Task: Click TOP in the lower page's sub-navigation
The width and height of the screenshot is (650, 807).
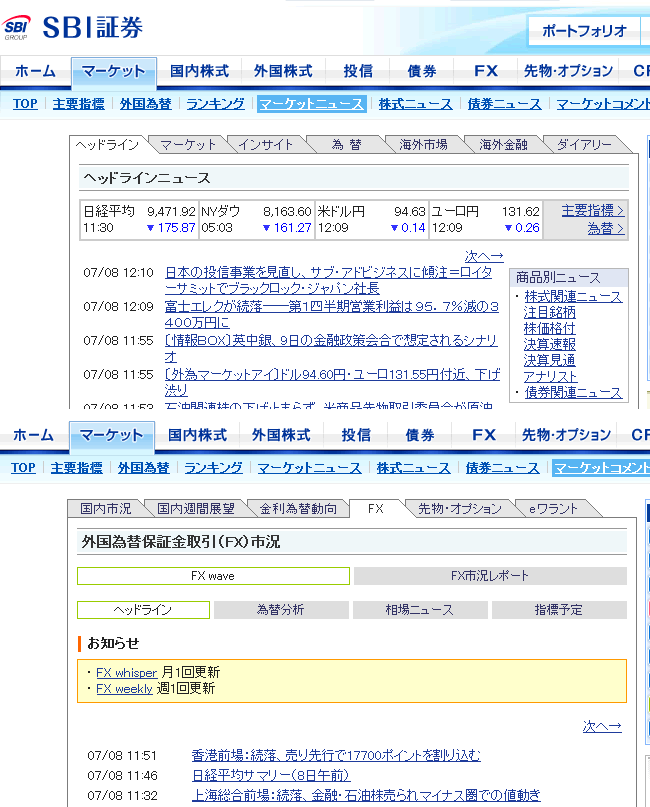Action: coord(23,467)
